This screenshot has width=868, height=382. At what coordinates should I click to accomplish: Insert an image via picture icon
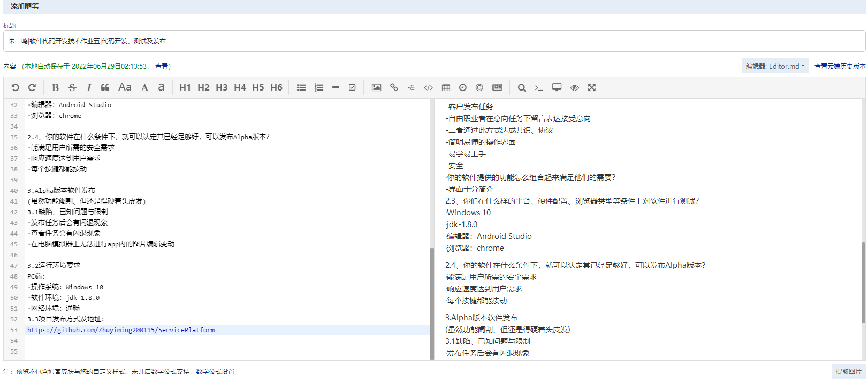point(377,87)
